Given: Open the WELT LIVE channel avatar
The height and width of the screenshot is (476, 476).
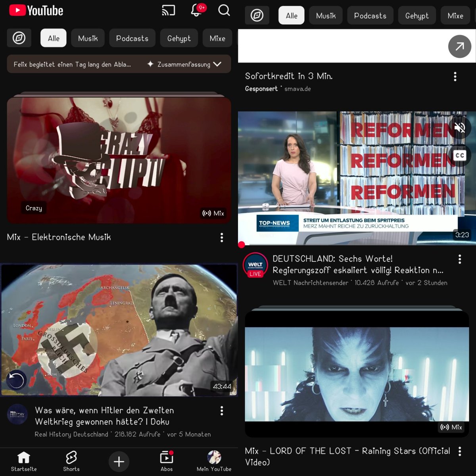Looking at the screenshot, I should (x=255, y=265).
